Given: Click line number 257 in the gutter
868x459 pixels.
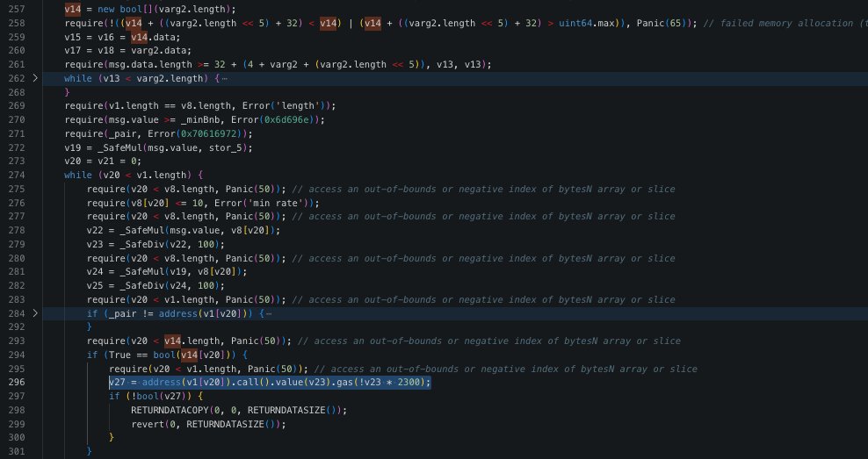Looking at the screenshot, I should pos(18,8).
